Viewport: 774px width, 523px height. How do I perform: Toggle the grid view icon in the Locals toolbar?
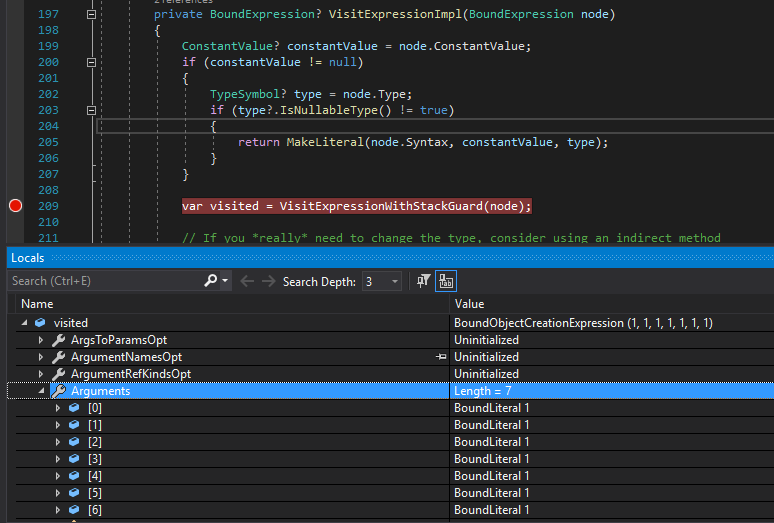coord(446,281)
